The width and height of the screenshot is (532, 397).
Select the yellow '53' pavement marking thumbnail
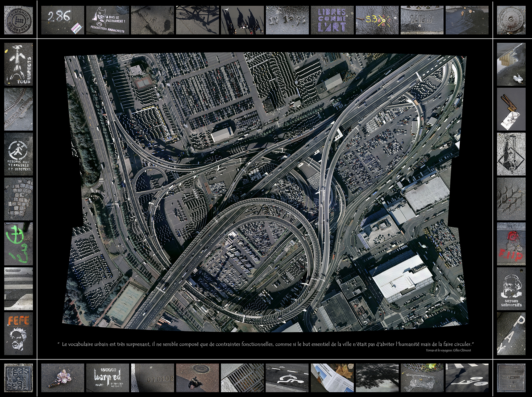pyautogui.click(x=377, y=20)
